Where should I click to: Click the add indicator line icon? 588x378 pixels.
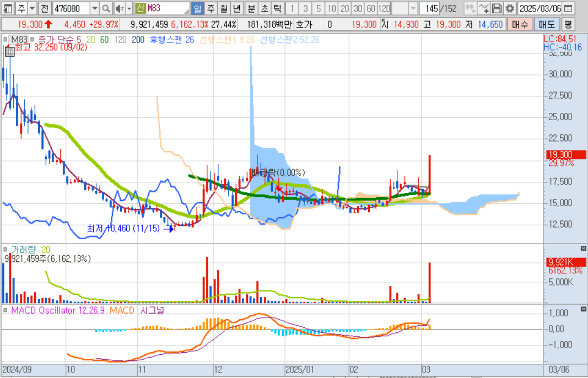click(x=483, y=8)
